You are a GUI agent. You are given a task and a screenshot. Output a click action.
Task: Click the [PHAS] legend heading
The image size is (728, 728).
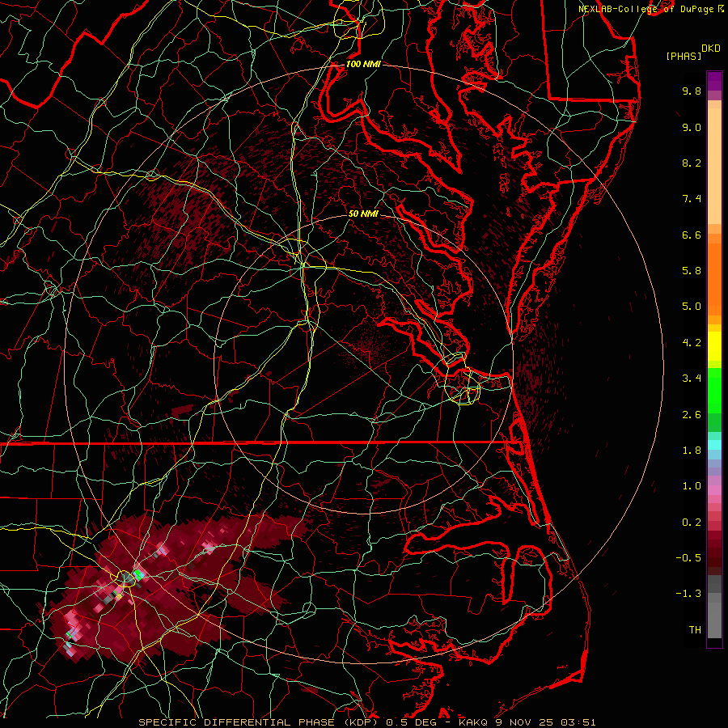(x=684, y=56)
